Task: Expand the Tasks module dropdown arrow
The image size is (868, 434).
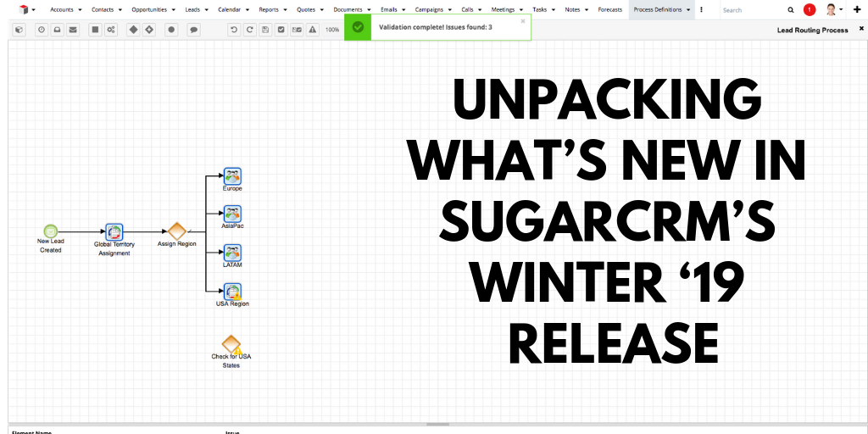Action: (x=554, y=10)
